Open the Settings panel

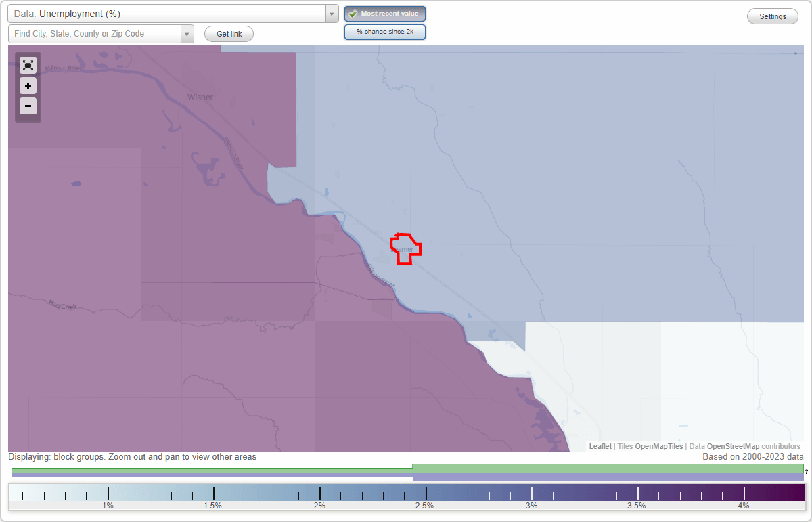tap(772, 16)
